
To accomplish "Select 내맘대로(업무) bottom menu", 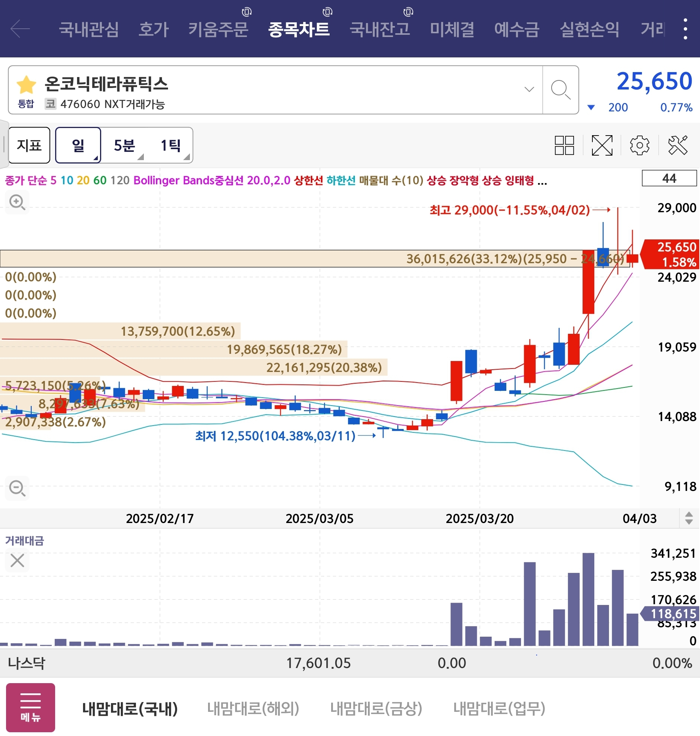I will pos(499,708).
